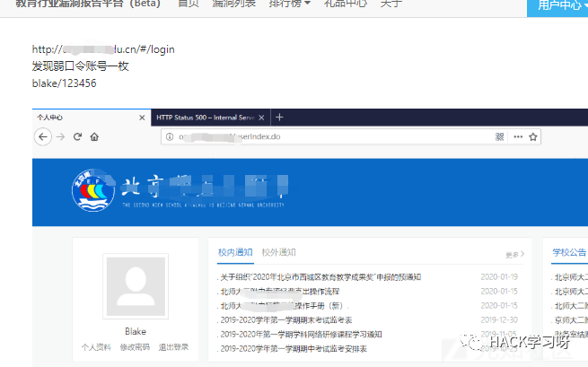Close the HTTP Status 500 tab
The width and height of the screenshot is (588, 367).
pyautogui.click(x=261, y=118)
